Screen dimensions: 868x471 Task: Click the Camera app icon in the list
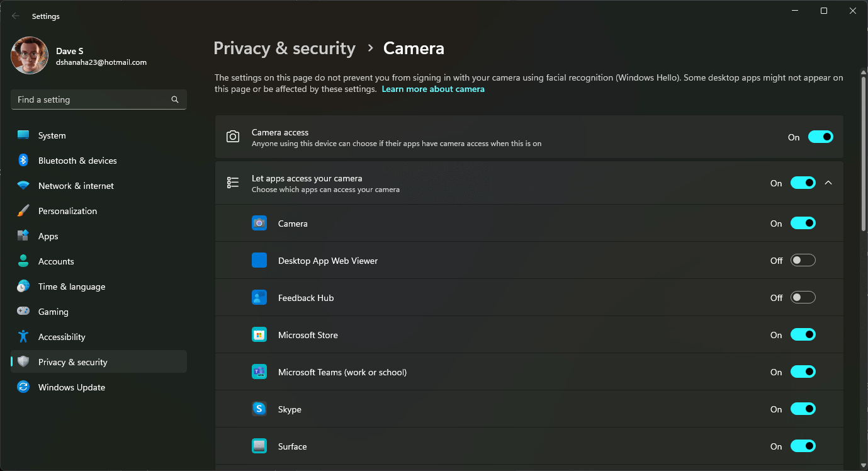coord(259,224)
